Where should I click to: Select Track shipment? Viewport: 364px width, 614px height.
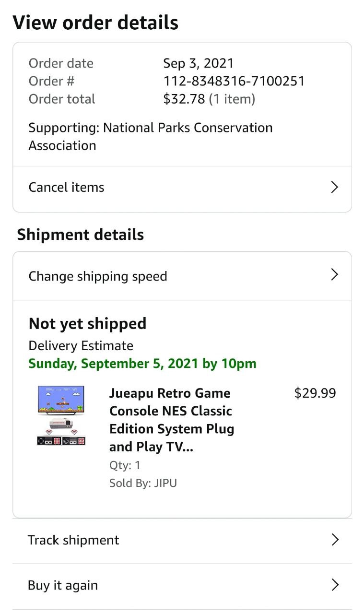click(73, 540)
